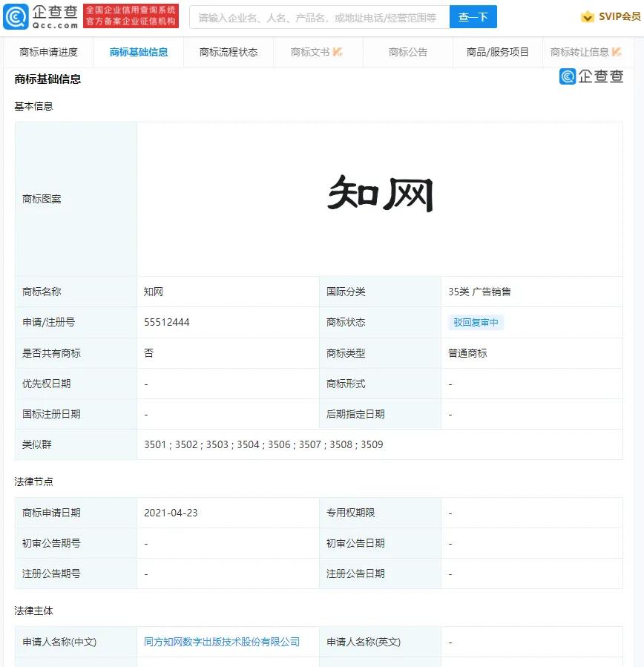644x667 pixels.
Task: Click the 商标申请日期 label
Action: tap(51, 513)
